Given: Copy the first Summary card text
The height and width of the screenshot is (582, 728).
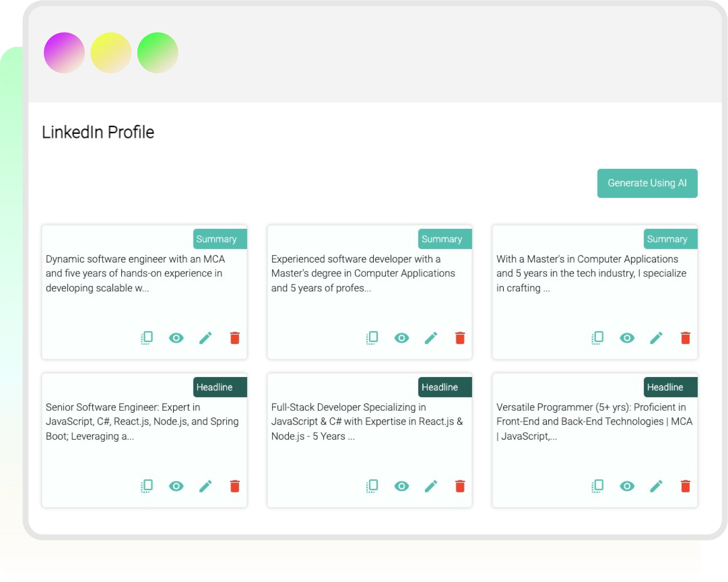Looking at the screenshot, I should tap(147, 338).
